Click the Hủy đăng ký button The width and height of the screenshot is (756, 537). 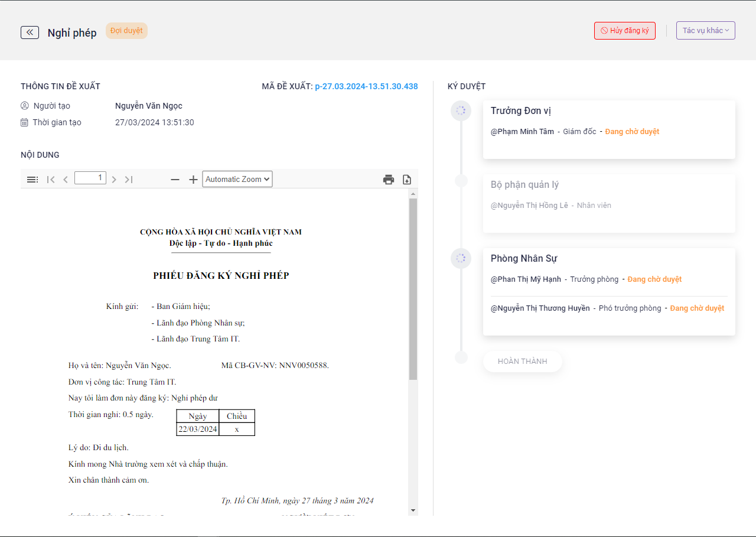(624, 31)
